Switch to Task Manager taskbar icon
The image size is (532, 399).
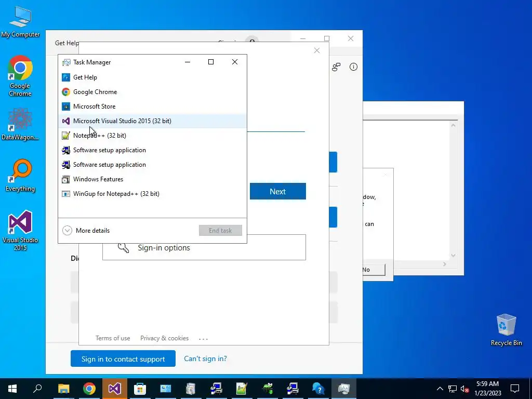click(344, 389)
